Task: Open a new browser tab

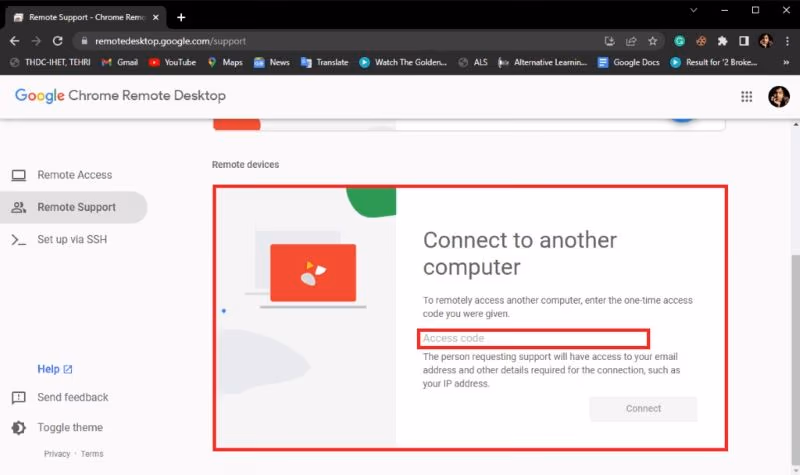Action: (x=181, y=17)
